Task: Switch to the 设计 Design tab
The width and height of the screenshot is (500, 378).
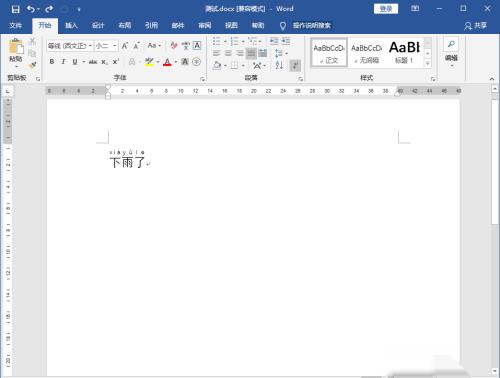Action: [x=98, y=25]
